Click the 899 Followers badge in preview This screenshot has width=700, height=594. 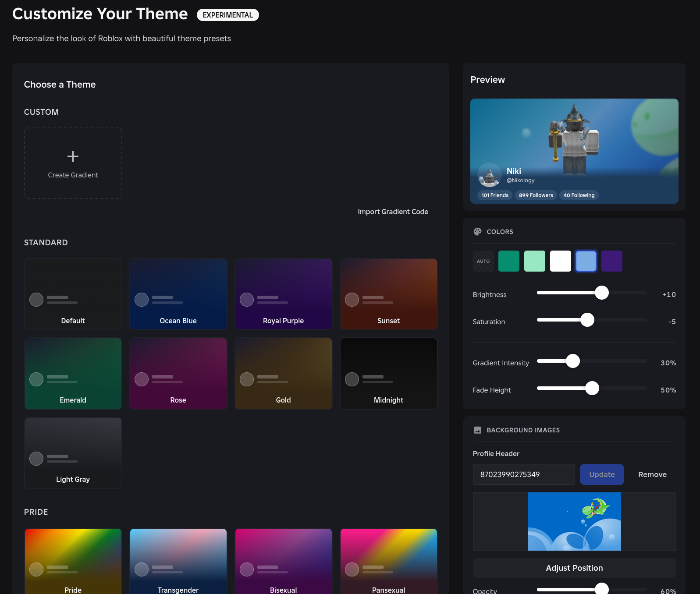536,195
